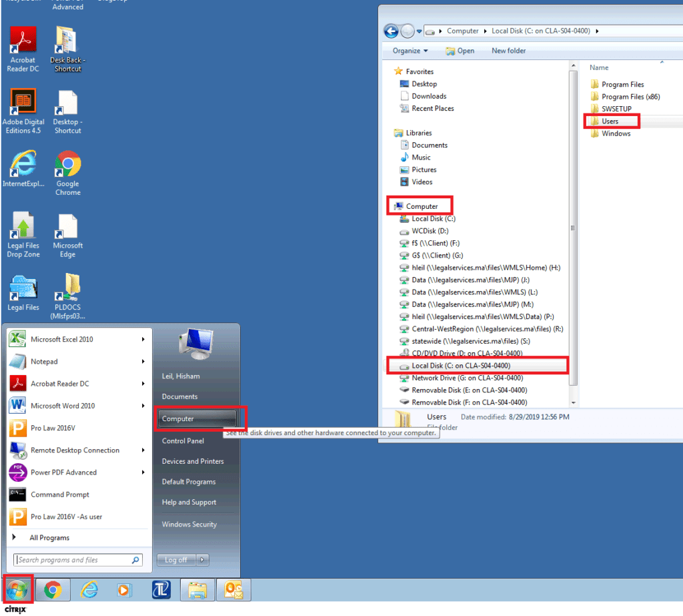Open Windows Explorer from the taskbar
Image resolution: width=683 pixels, height=616 pixels.
[x=197, y=589]
